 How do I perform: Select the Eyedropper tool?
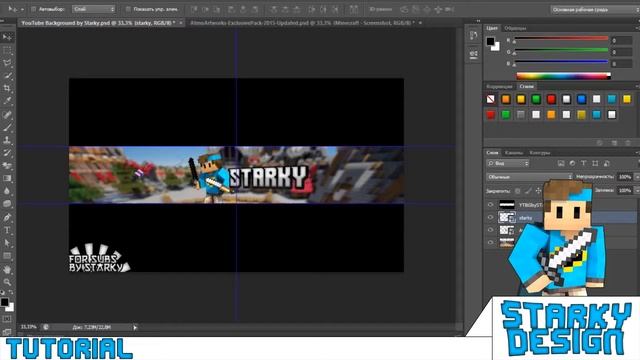point(7,101)
